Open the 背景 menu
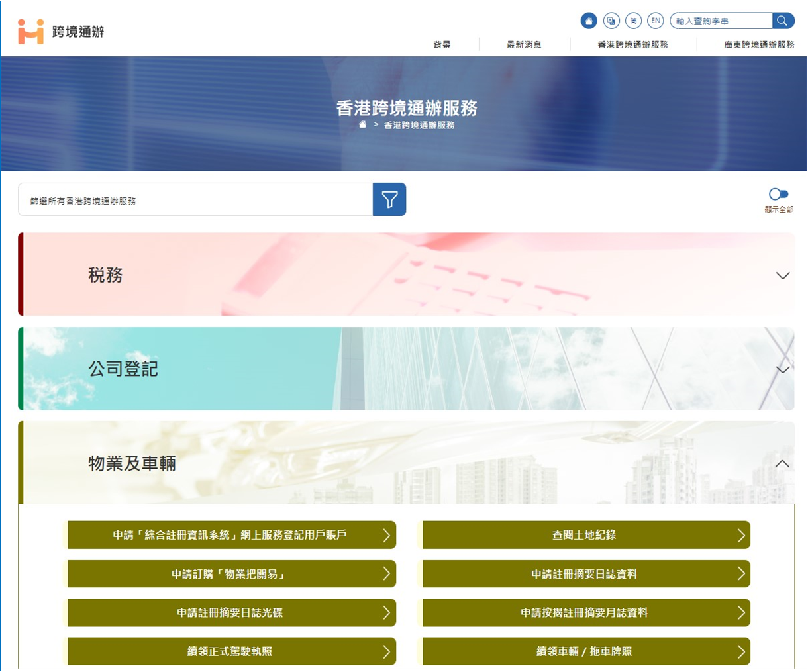 (442, 45)
